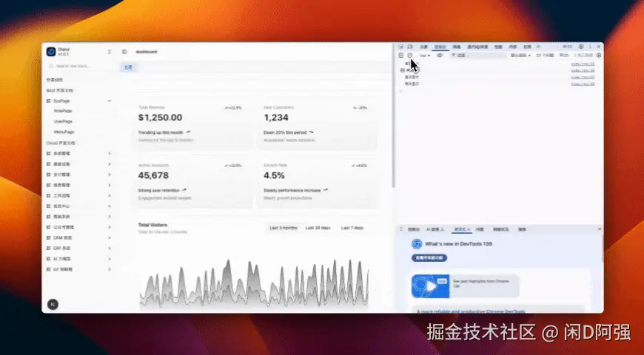Open the console top context dropdown
The height and width of the screenshot is (355, 644).
(425, 55)
